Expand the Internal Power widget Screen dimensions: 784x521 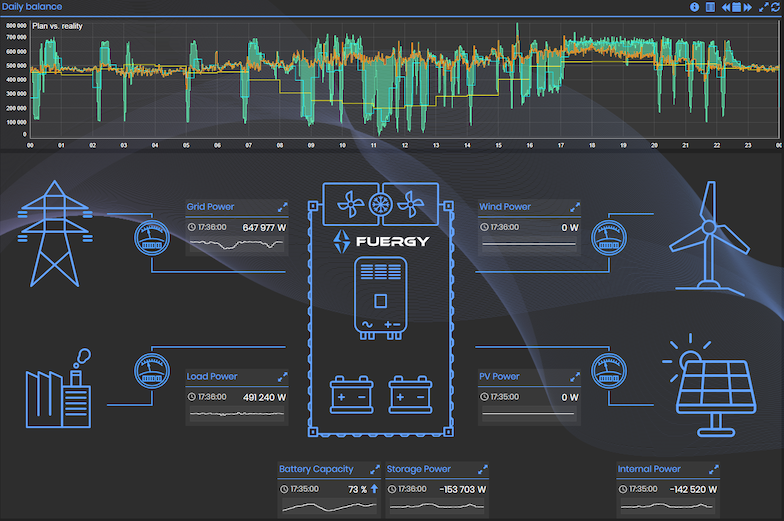pyautogui.click(x=714, y=469)
